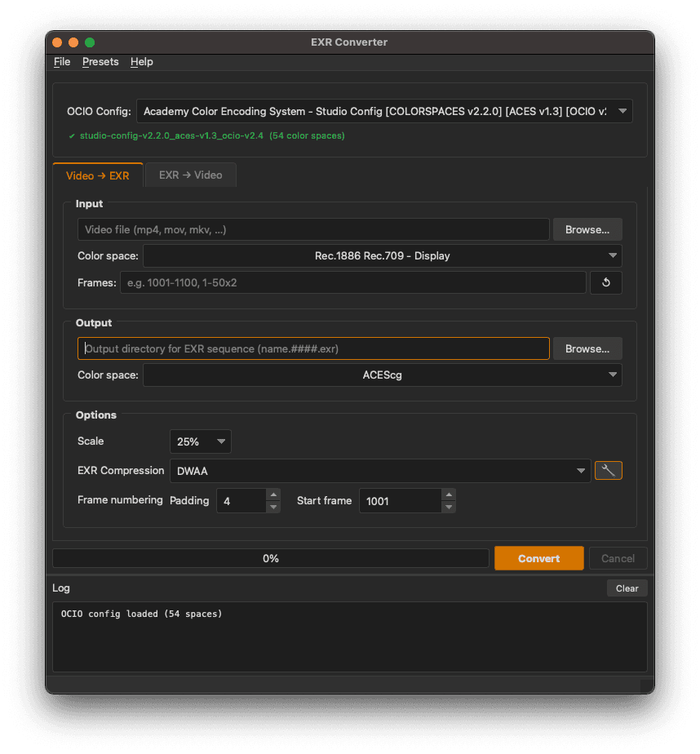The image size is (700, 754).
Task: Focus the Output directory input field
Action: (313, 348)
